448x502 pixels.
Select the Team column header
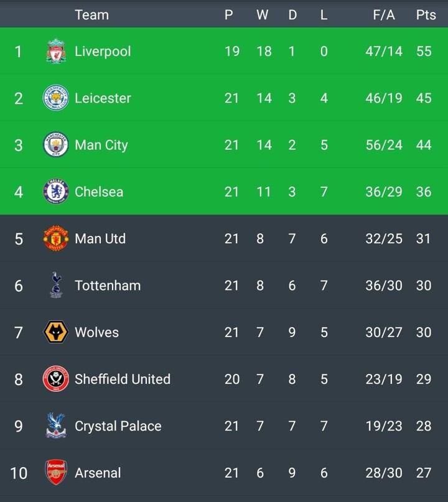[x=91, y=15]
